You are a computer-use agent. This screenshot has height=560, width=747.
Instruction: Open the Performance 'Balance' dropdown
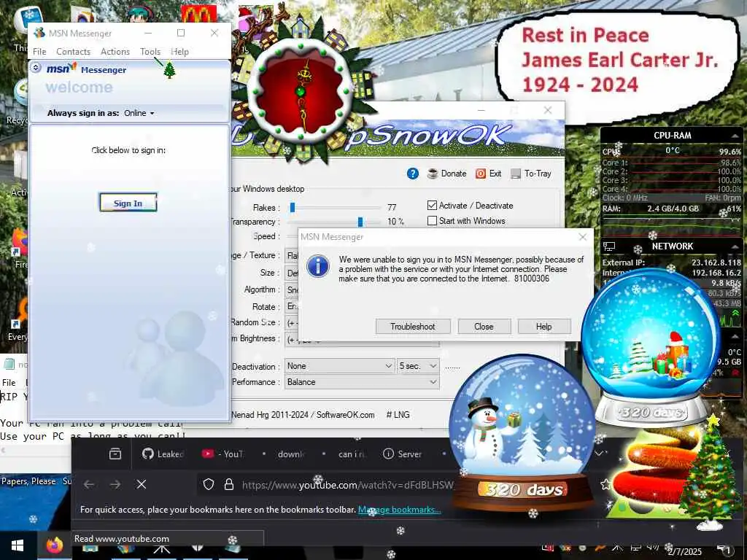[362, 382]
